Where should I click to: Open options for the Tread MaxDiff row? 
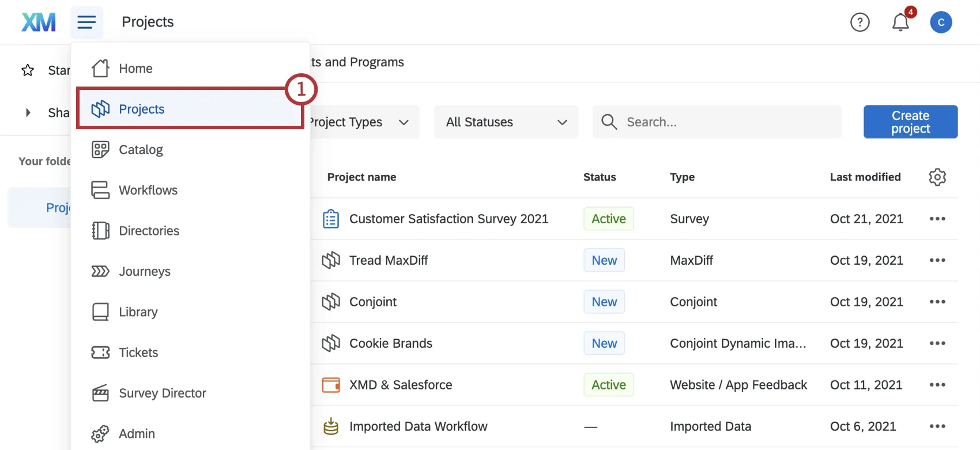(x=937, y=260)
